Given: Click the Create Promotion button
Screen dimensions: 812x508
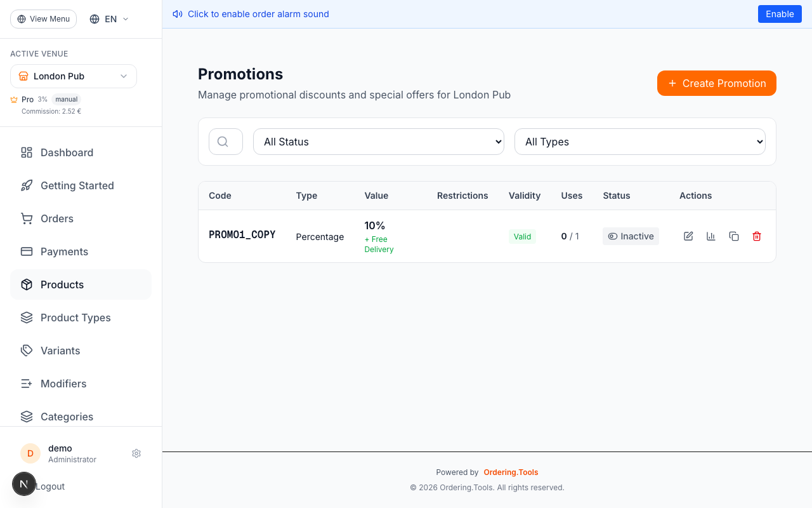Looking at the screenshot, I should click(716, 83).
